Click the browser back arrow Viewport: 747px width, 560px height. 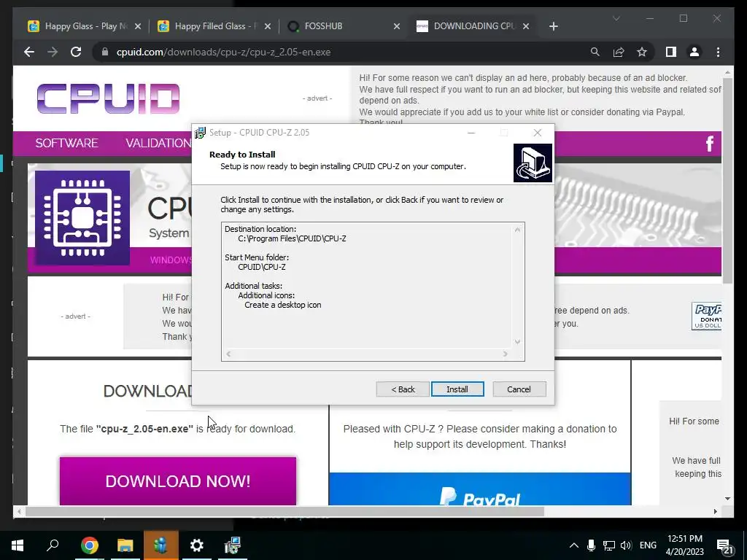click(29, 52)
